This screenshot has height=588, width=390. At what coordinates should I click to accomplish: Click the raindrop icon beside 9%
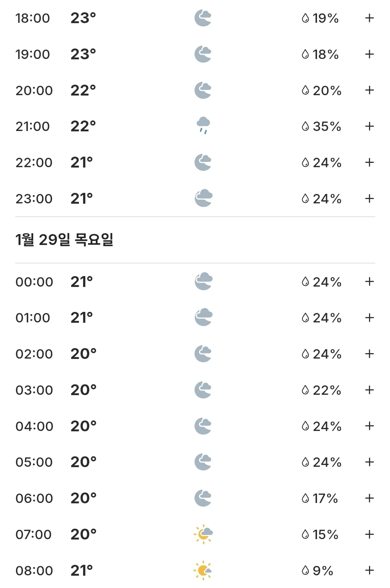click(305, 571)
